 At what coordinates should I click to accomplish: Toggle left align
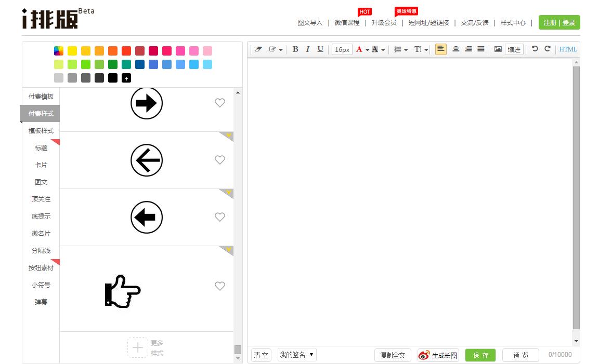(440, 49)
